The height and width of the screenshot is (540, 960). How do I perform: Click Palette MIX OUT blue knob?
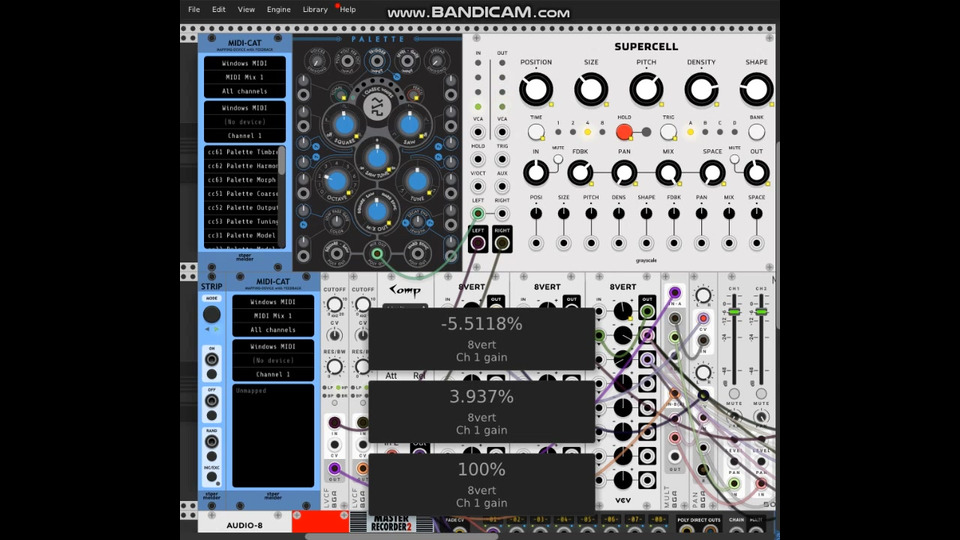point(377,211)
